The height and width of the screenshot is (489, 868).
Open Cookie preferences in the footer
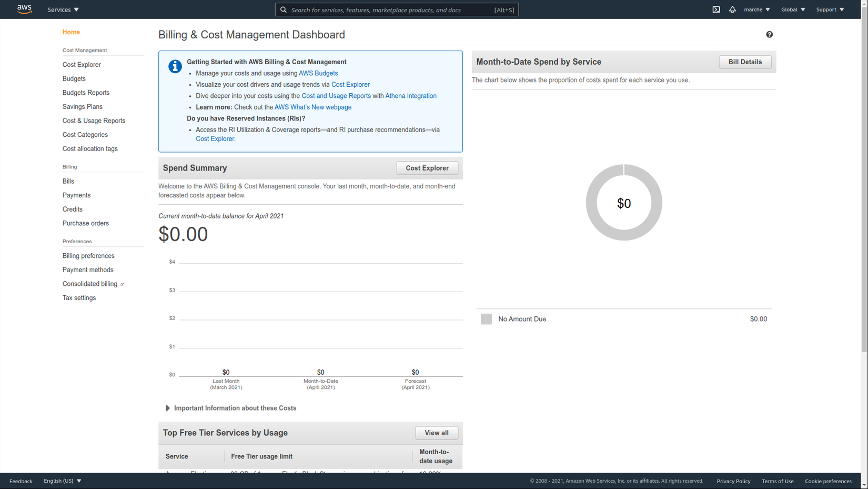[828, 481]
